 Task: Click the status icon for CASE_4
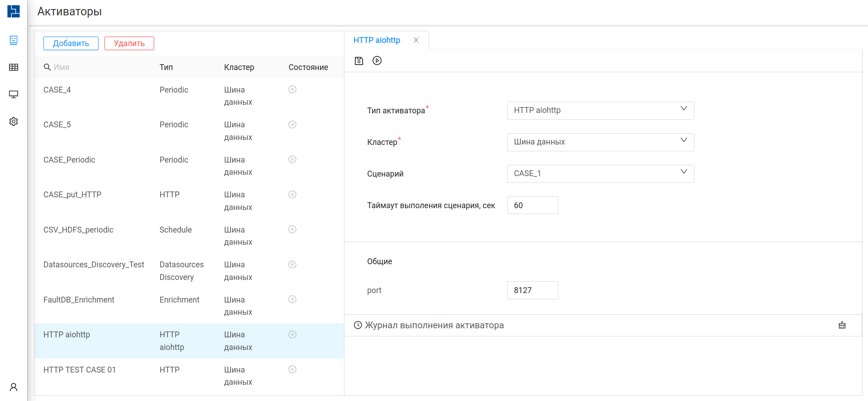292,89
